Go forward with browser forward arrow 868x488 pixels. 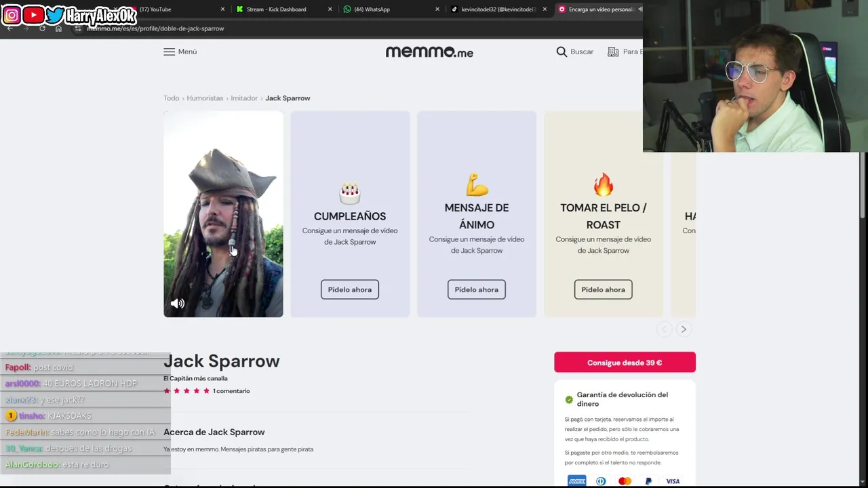pos(26,28)
